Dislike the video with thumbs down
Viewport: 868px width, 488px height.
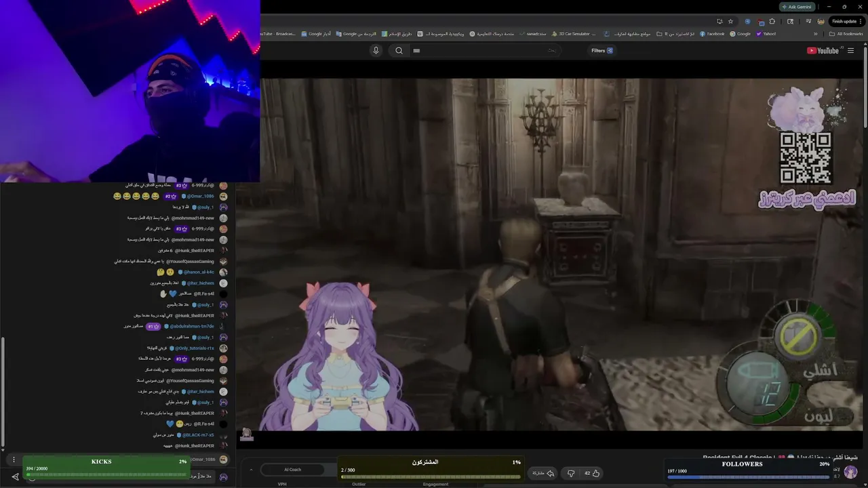pos(571,473)
